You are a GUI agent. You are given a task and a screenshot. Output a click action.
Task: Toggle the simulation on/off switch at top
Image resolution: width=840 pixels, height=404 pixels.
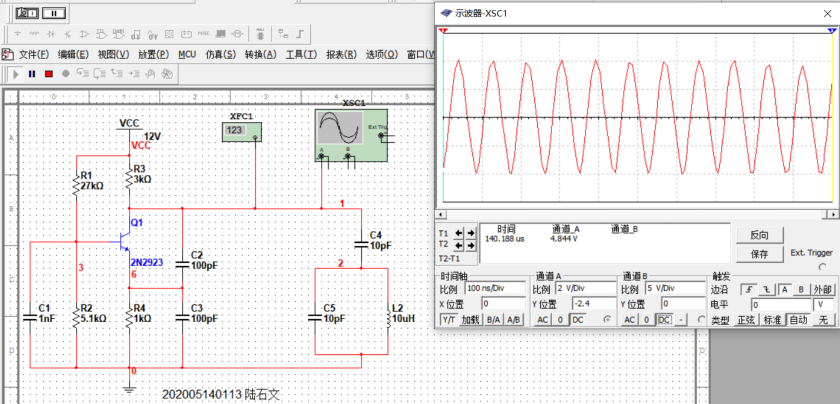pos(27,13)
